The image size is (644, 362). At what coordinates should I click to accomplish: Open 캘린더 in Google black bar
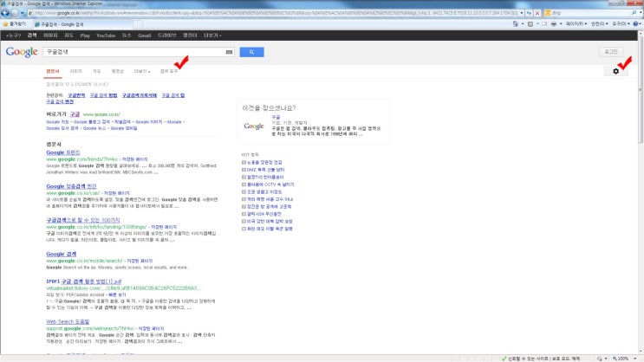pos(190,36)
